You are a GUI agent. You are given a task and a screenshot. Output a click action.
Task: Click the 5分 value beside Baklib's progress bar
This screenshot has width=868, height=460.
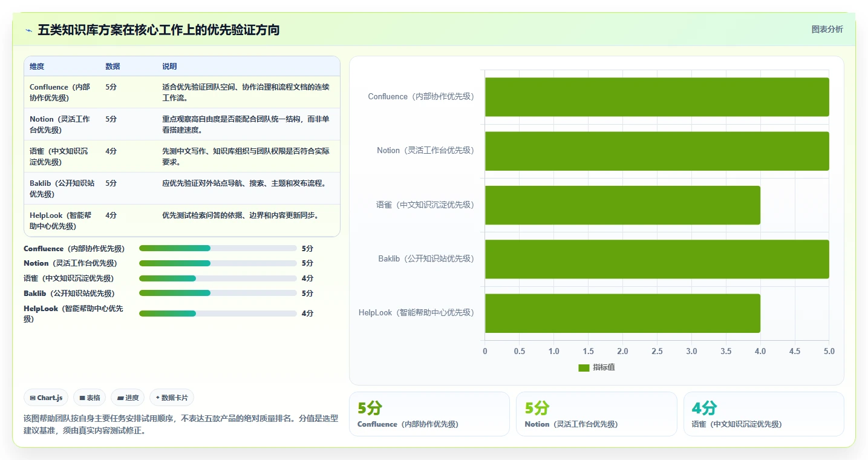point(307,294)
